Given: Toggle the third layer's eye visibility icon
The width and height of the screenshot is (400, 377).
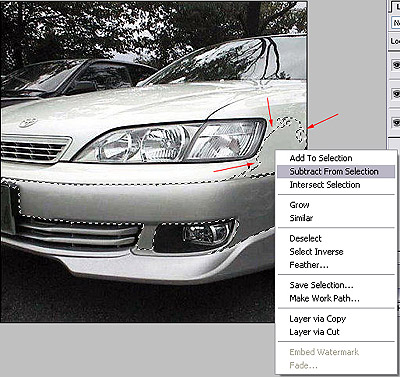Looking at the screenshot, I should point(396,122).
